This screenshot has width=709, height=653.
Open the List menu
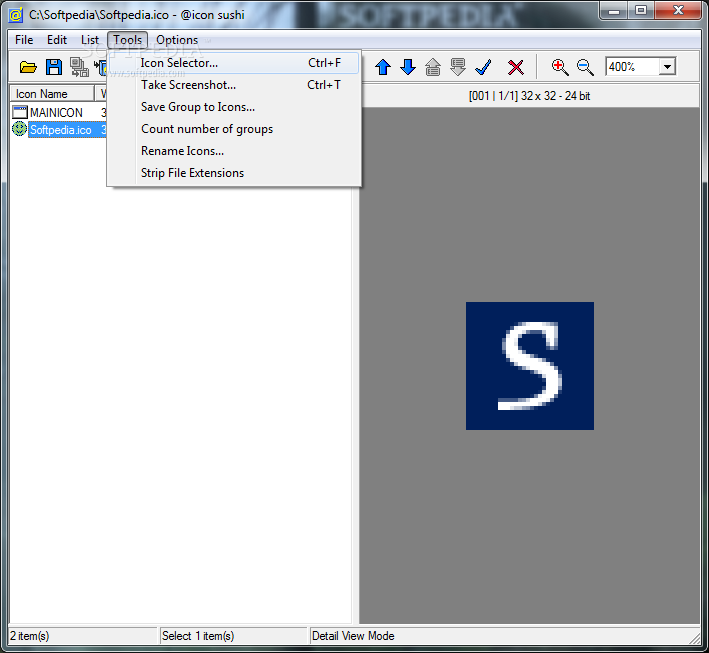point(90,40)
